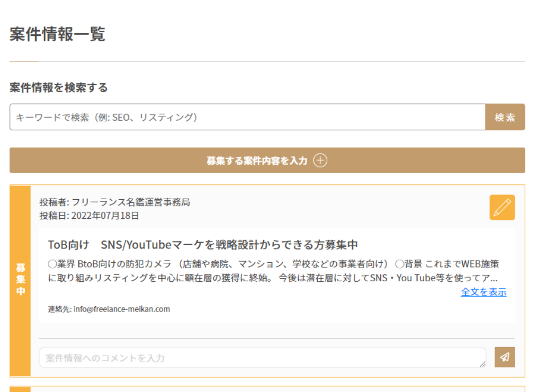
Task: Click the post title ToB向け SNS/YouTubeマーケ
Action: 203,245
